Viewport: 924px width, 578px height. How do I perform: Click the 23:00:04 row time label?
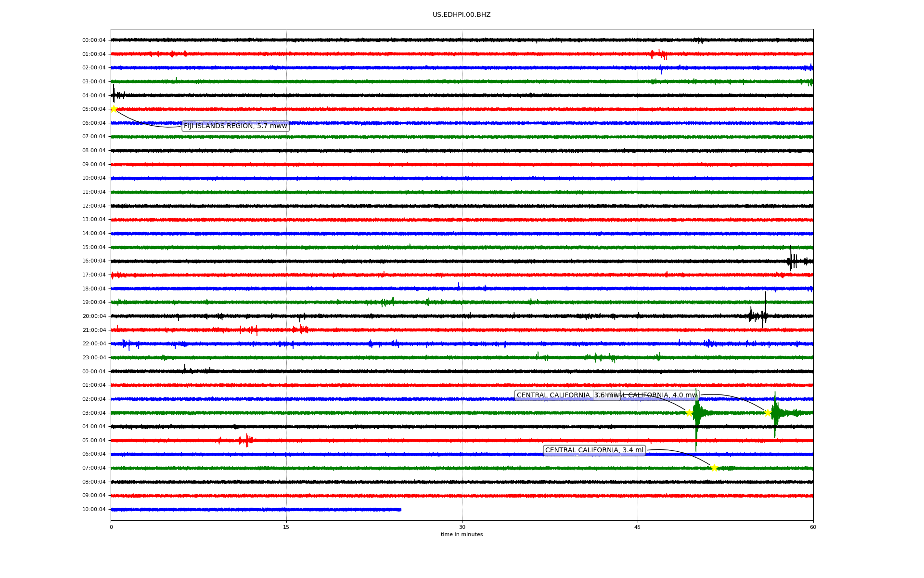94,358
